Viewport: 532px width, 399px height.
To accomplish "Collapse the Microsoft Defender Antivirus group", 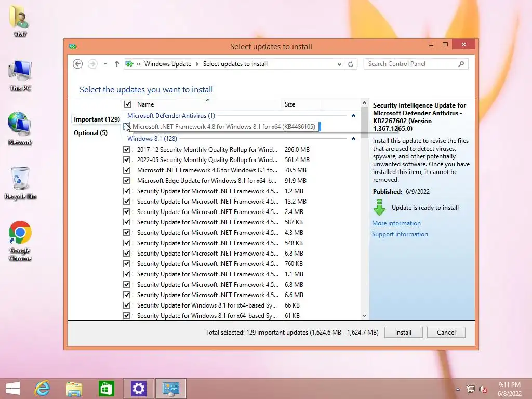I will point(353,116).
